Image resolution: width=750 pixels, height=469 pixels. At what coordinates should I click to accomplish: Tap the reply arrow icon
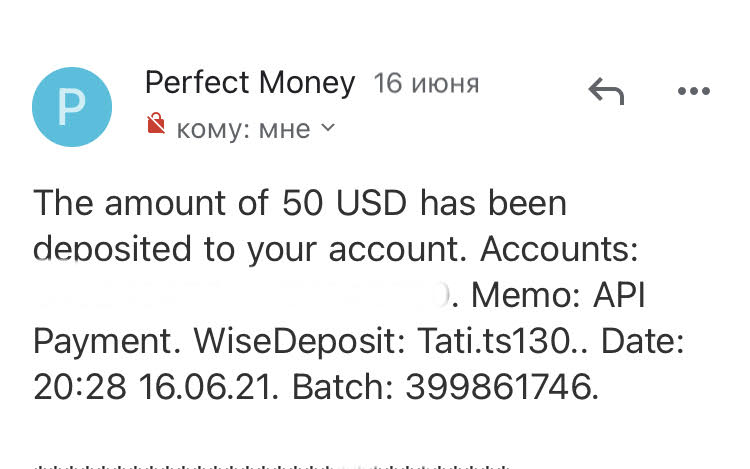[606, 92]
